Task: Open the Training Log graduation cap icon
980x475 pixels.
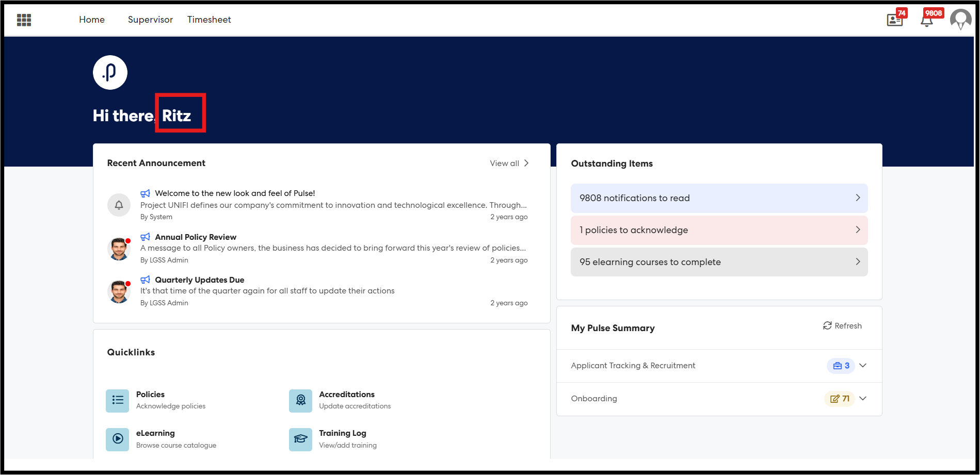Action: point(300,439)
